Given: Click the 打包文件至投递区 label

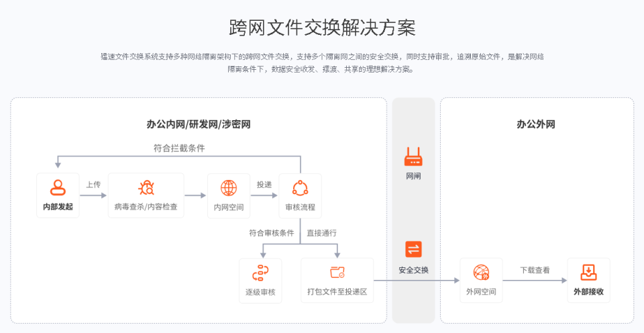Looking at the screenshot, I should [337, 291].
